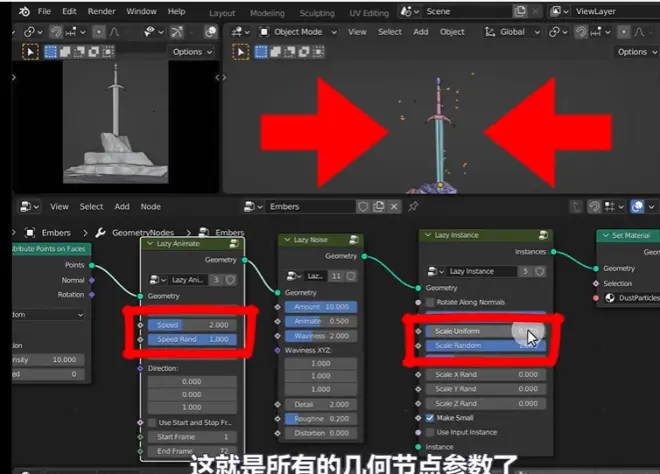660x474 pixels.
Task: Open the Edit menu
Action: pos(69,11)
